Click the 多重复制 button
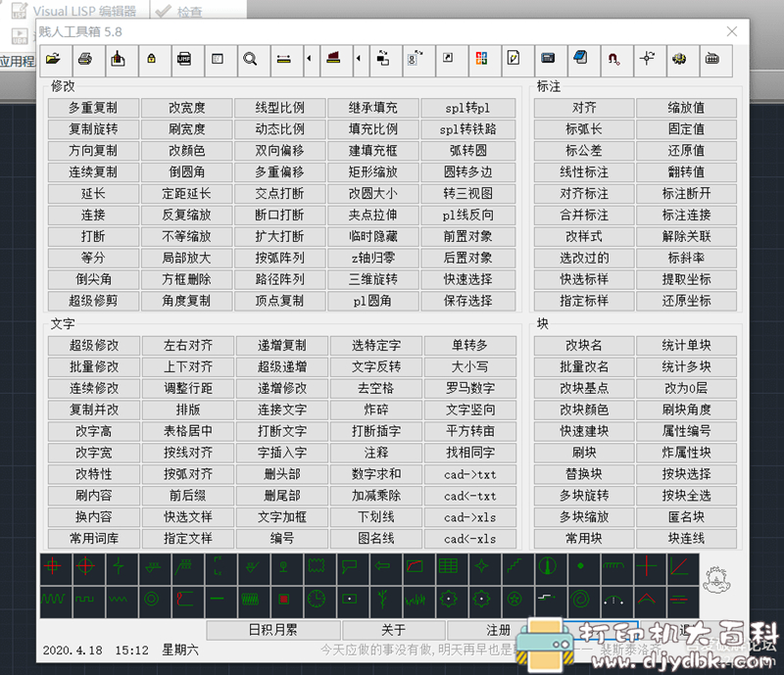Viewport: 784px width, 675px height. click(x=93, y=108)
